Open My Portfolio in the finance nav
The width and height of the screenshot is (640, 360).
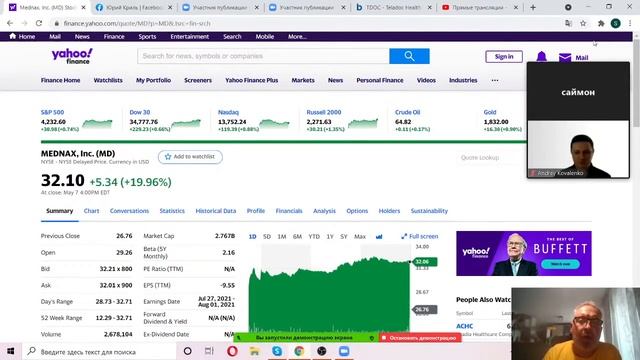pyautogui.click(x=153, y=80)
